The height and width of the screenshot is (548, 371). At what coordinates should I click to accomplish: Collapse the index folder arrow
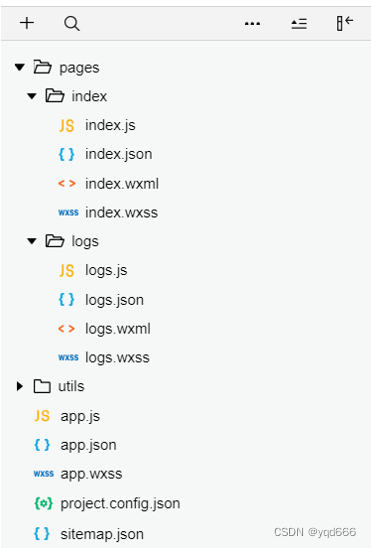[x=32, y=96]
